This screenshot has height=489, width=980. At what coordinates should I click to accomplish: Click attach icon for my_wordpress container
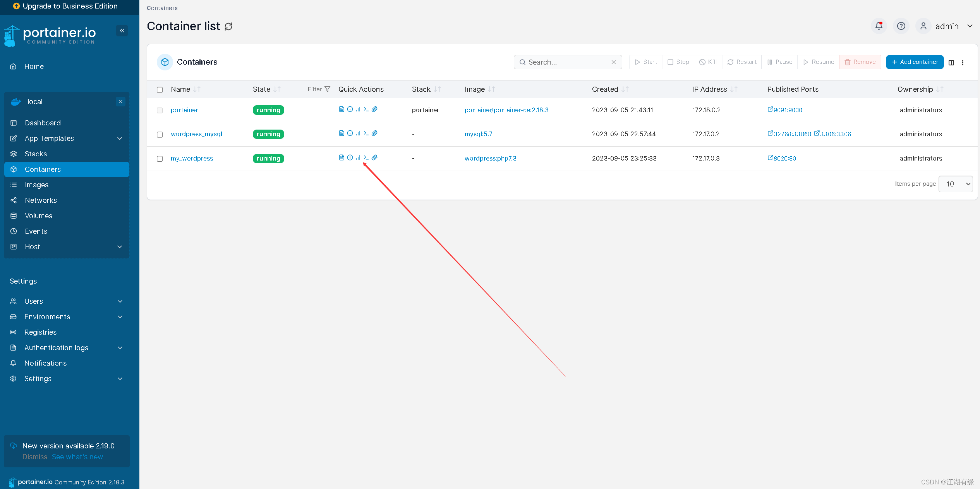tap(374, 157)
